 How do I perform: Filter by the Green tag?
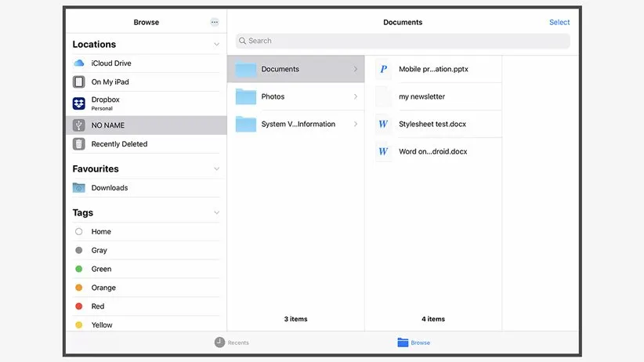coord(101,269)
